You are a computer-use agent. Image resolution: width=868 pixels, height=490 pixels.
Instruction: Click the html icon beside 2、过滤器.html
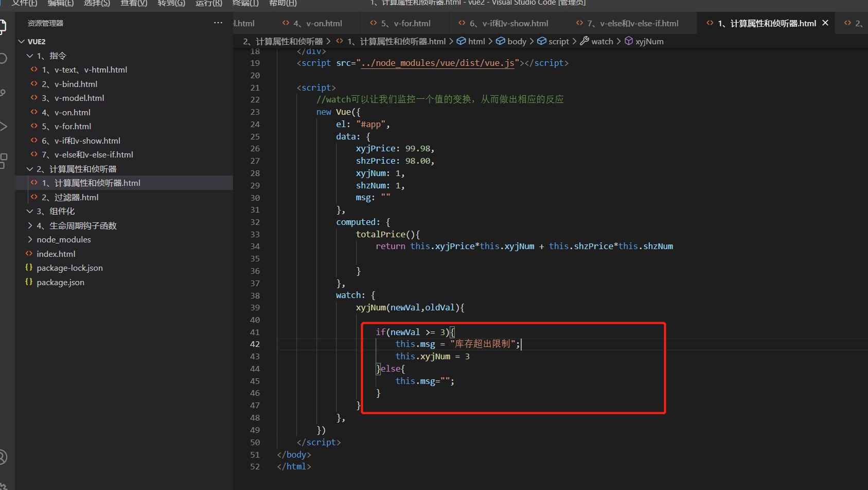(34, 197)
